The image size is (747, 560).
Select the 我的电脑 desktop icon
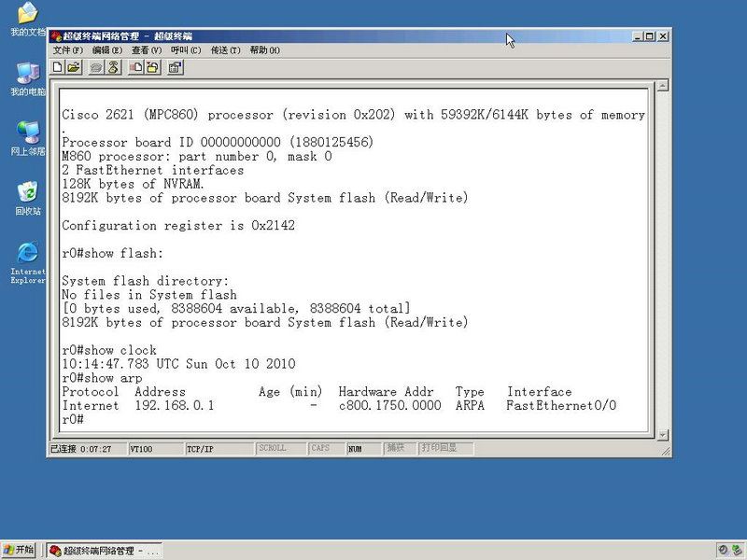click(28, 78)
